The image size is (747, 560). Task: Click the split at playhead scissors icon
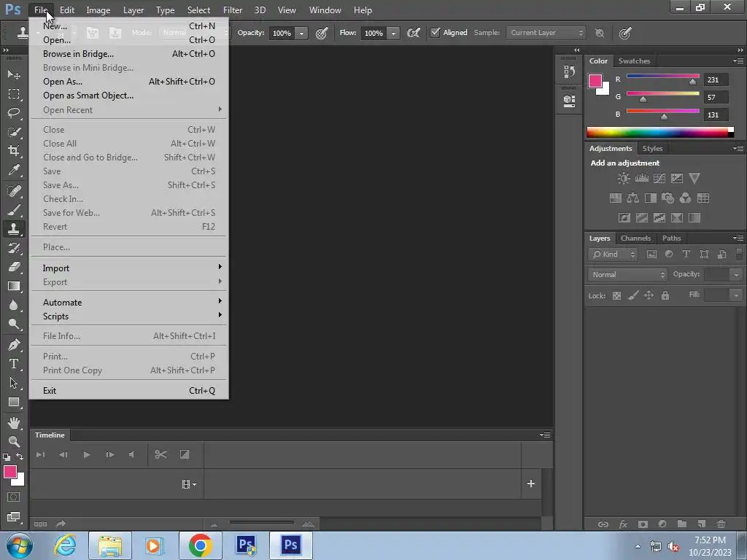(160, 455)
